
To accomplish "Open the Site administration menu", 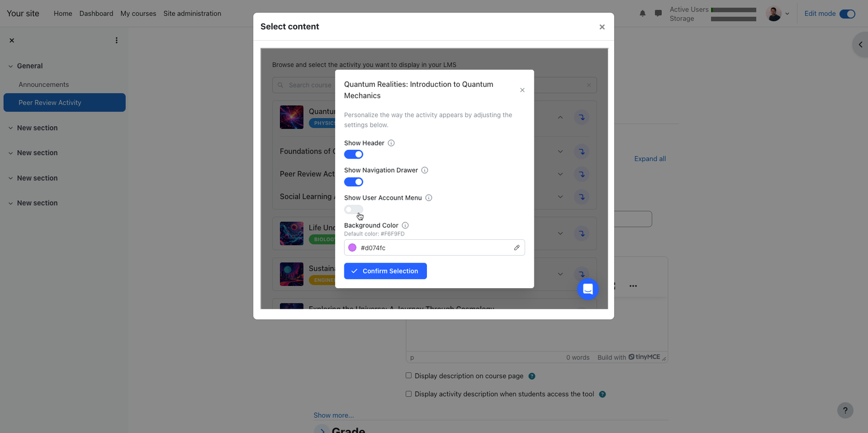I will 192,14.
